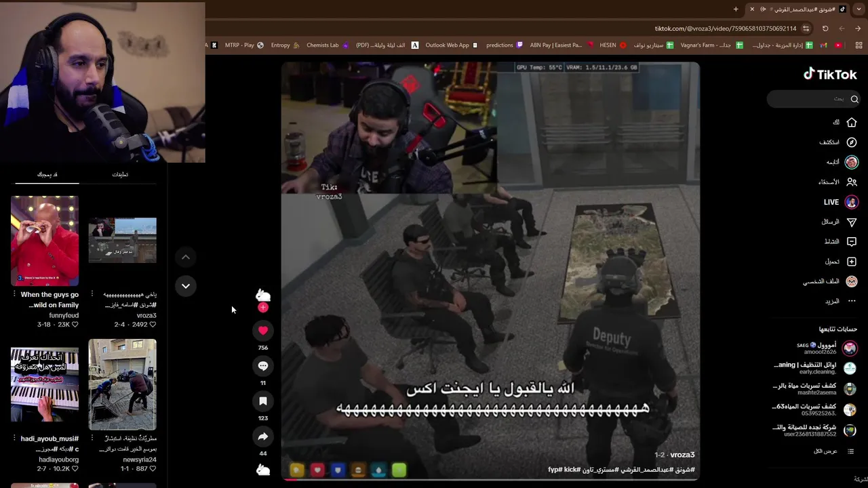868x488 pixels.
Task: Open options menu for newsyria24 video
Action: point(92,439)
